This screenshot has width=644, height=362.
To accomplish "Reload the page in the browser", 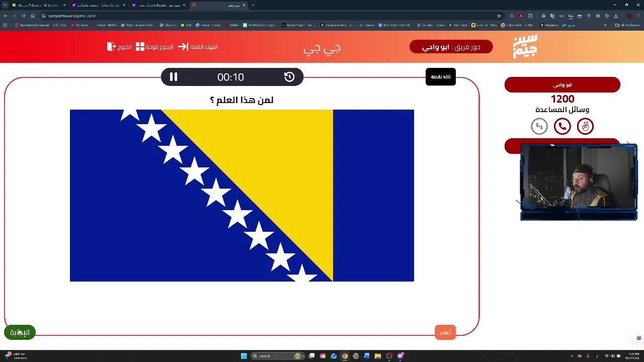I will pyautogui.click(x=23, y=16).
